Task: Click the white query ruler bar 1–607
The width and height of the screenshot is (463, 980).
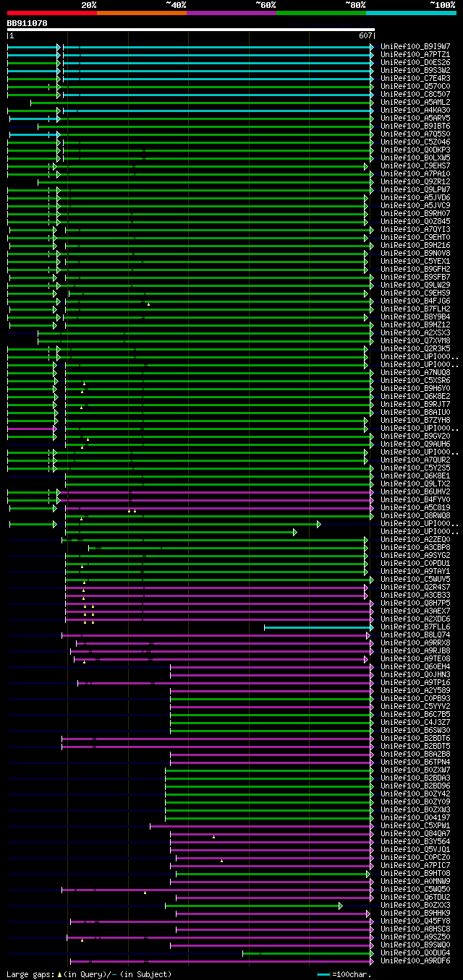Action: (x=191, y=30)
